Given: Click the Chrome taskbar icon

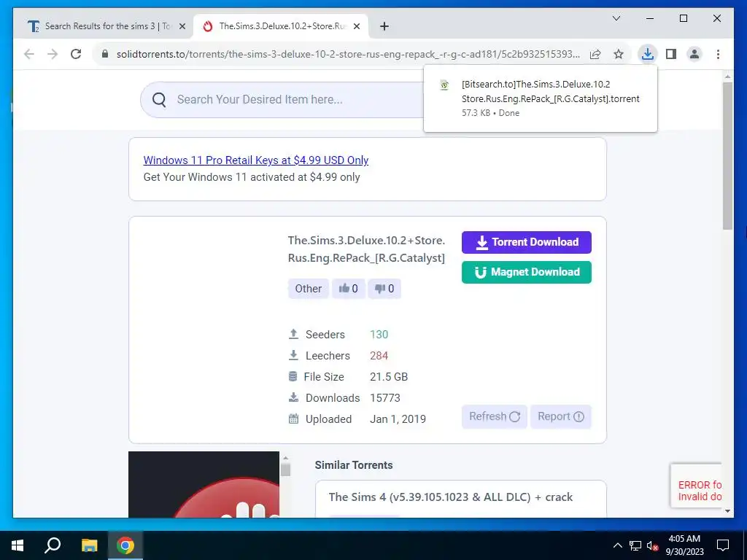Looking at the screenshot, I should point(125,545).
